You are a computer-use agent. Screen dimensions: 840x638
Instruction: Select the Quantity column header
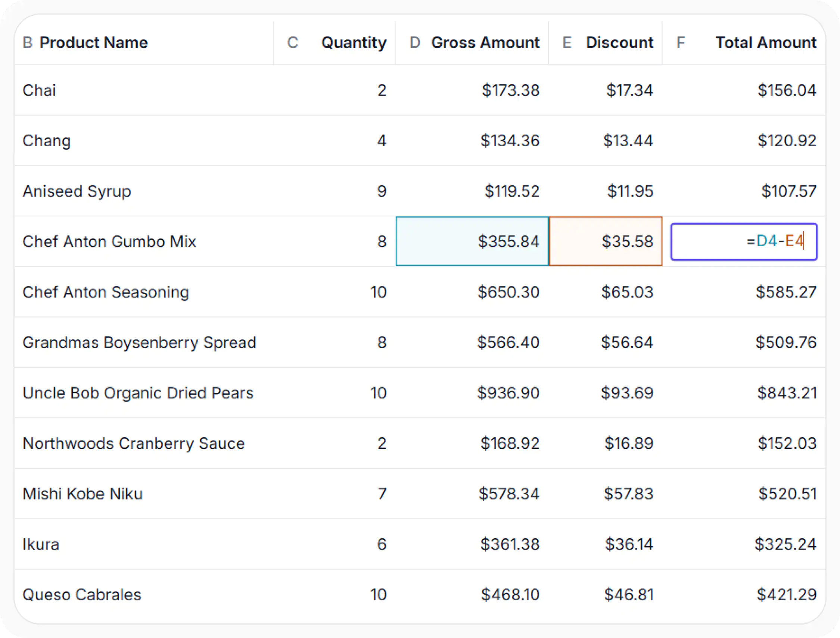(335, 43)
